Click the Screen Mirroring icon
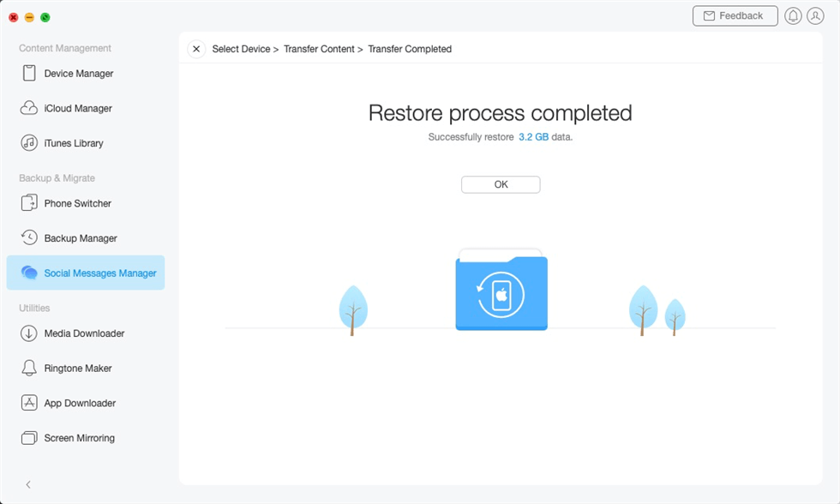 pos(29,438)
